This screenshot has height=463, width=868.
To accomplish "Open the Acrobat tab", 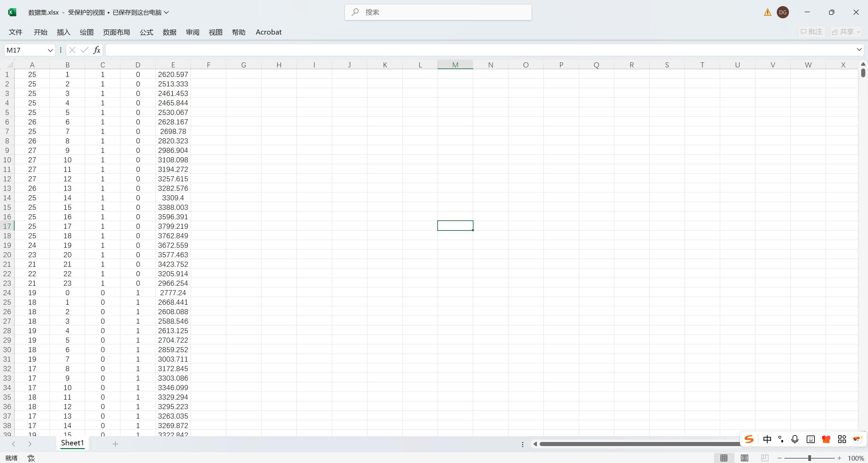I will pos(268,32).
